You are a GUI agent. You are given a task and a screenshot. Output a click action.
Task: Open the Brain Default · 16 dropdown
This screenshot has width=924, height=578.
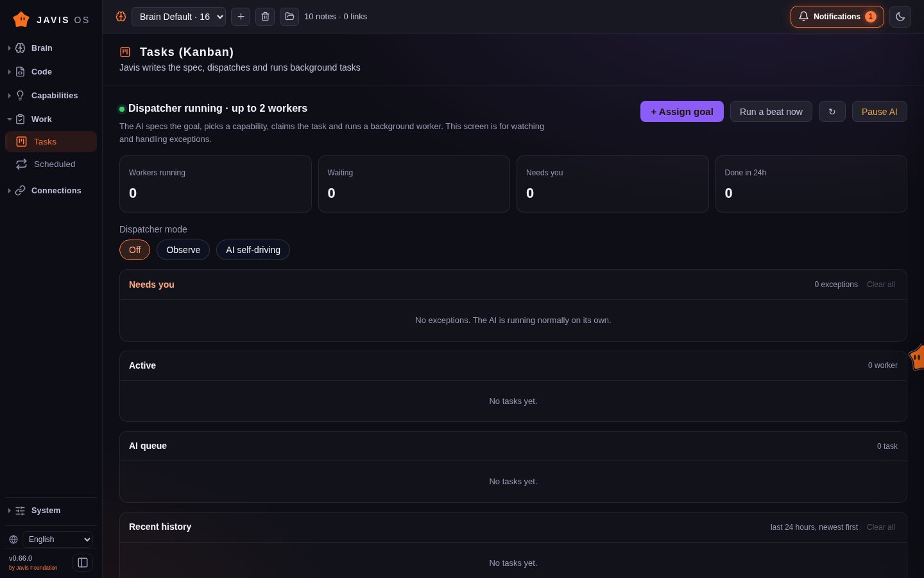(178, 17)
